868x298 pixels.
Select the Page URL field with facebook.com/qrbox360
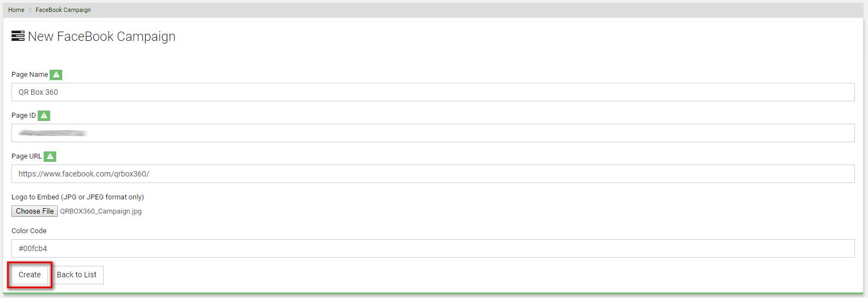click(433, 174)
